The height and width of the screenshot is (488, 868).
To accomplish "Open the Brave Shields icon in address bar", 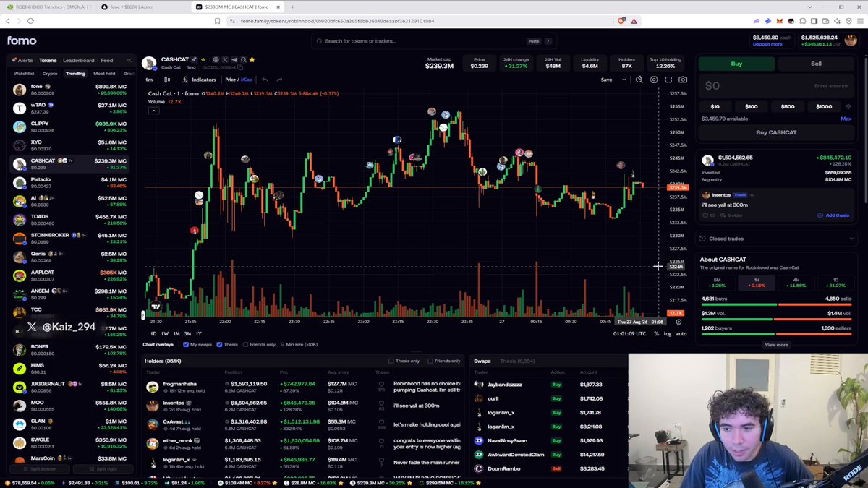I will coord(621,21).
